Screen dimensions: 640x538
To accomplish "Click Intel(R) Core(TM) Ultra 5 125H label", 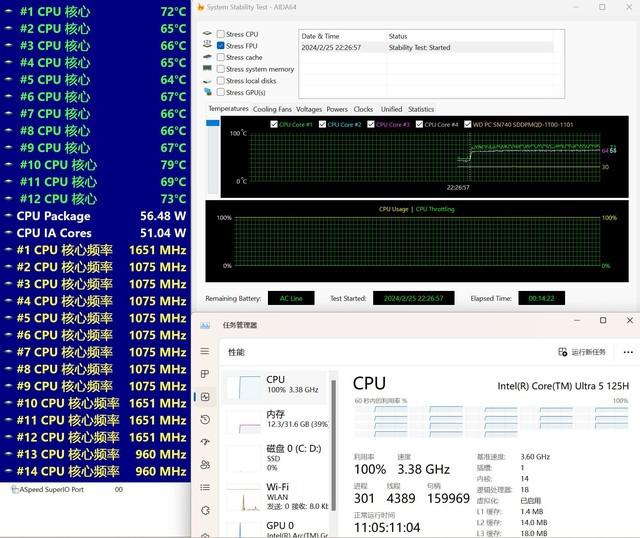I will [563, 386].
